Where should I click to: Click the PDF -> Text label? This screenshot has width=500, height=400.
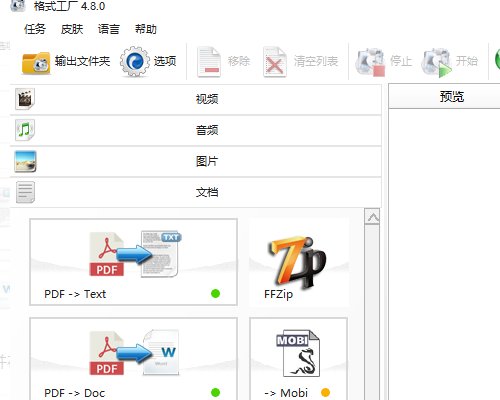pyautogui.click(x=75, y=294)
